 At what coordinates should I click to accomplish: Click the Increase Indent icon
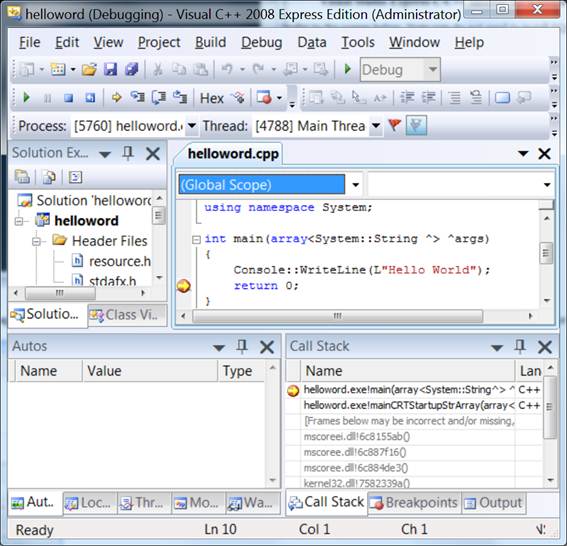[429, 98]
